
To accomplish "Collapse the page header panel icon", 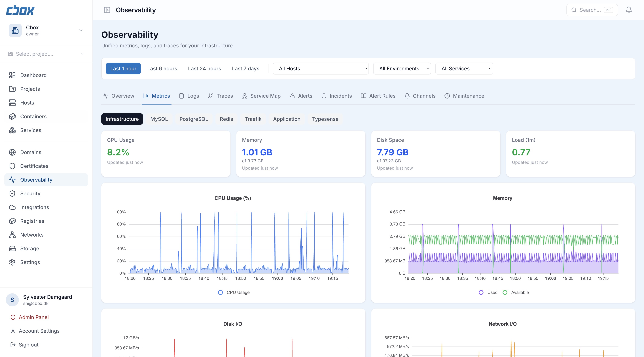I will (x=107, y=10).
